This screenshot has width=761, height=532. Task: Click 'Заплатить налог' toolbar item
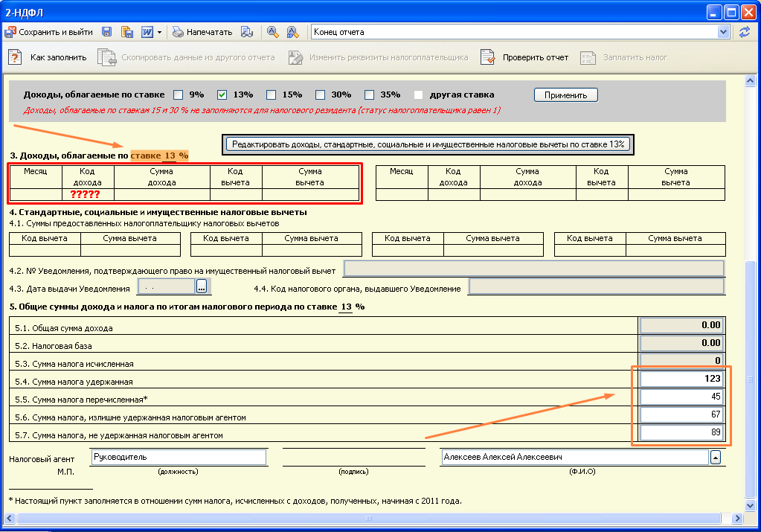[624, 57]
